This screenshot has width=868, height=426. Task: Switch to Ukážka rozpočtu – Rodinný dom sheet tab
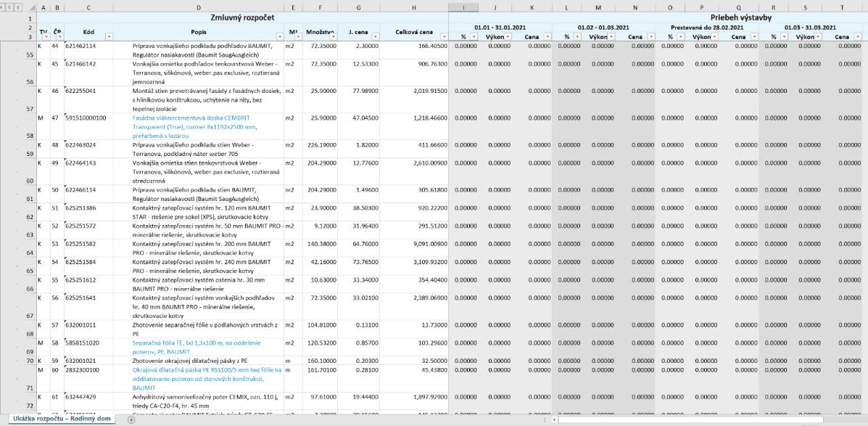pos(62,419)
